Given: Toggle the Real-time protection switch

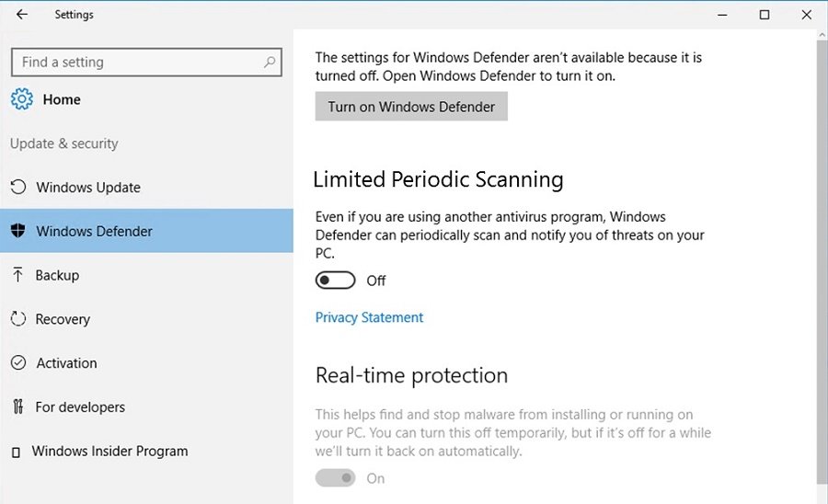Looking at the screenshot, I should click(335, 478).
